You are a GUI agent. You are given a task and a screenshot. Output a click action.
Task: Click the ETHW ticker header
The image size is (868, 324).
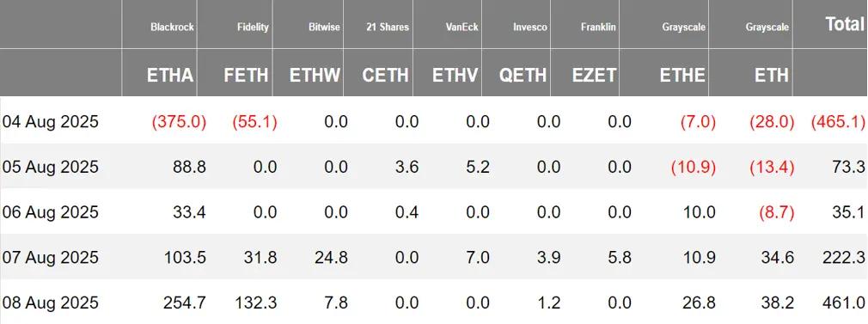click(315, 75)
